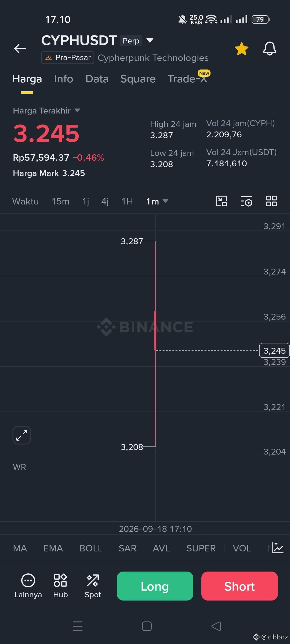Viewport: 290px width, 644px height.
Task: Expand the chart to fullscreen
Action: tap(22, 435)
